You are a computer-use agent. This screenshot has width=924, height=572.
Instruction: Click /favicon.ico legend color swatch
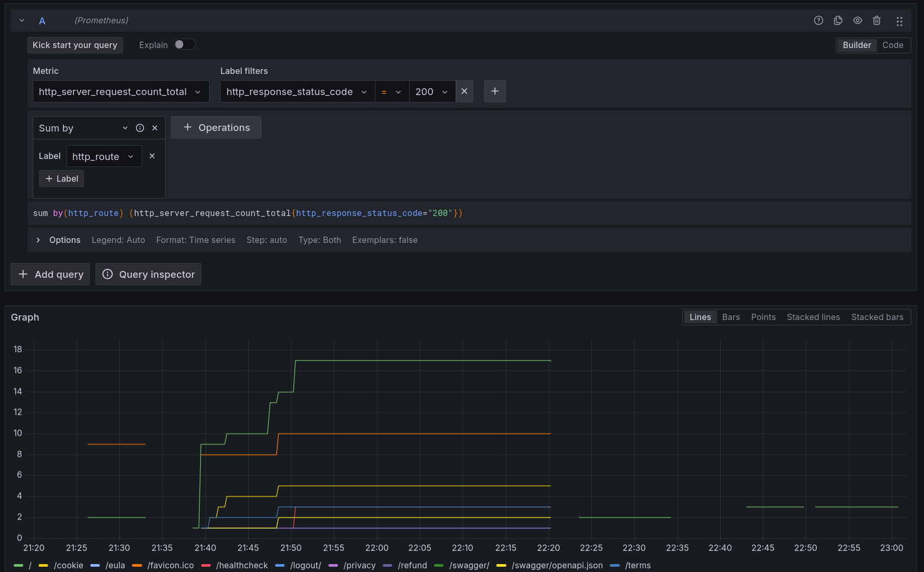[137, 565]
